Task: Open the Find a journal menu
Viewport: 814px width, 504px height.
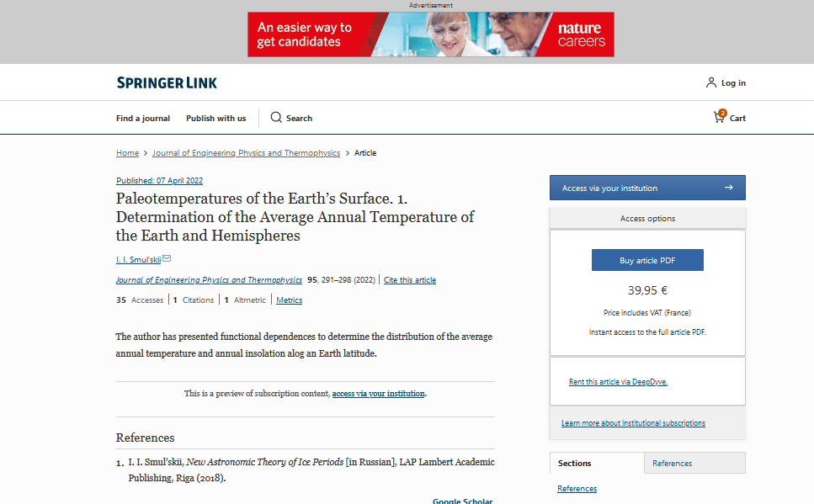Action: pyautogui.click(x=143, y=119)
